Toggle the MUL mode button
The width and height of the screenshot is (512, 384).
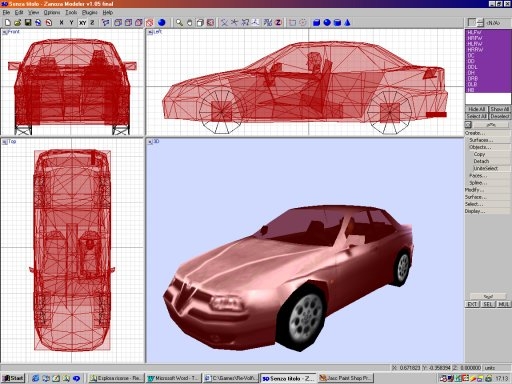point(503,304)
